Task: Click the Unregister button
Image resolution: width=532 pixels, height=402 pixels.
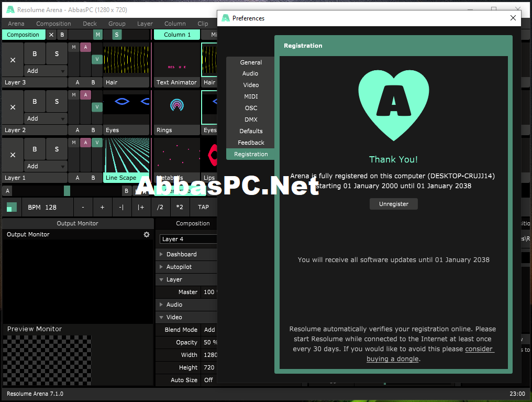Action: pyautogui.click(x=394, y=204)
